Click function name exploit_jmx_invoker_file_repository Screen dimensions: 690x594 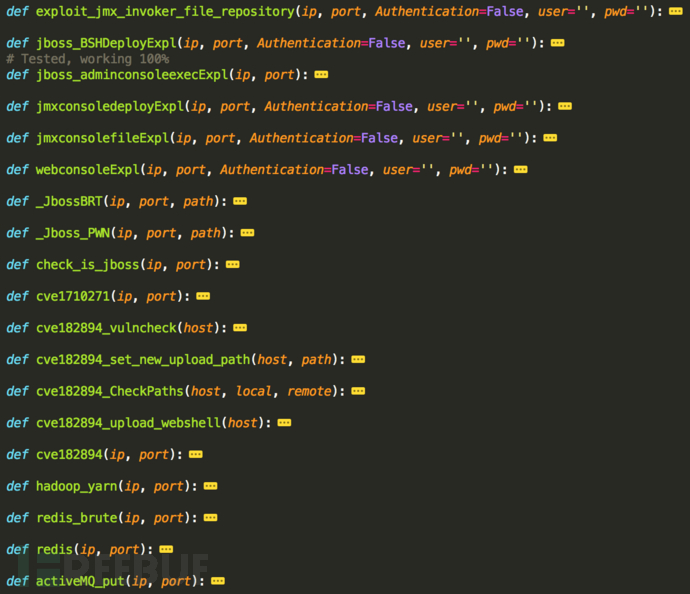(165, 12)
